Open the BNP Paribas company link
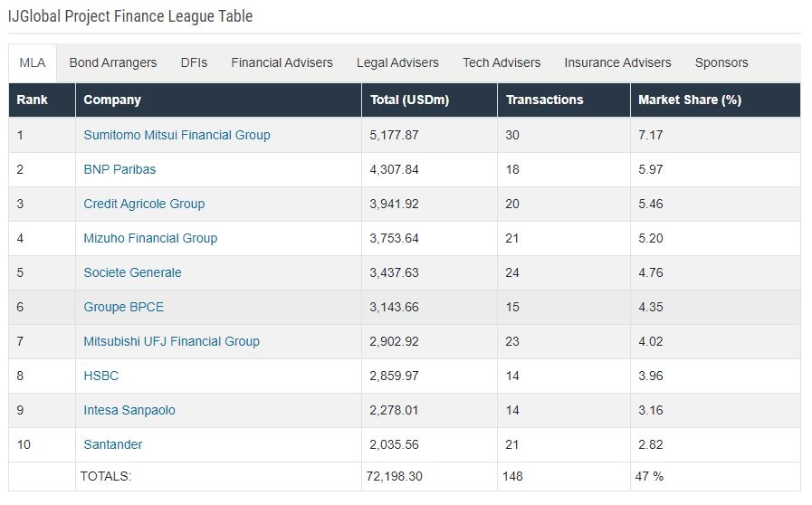 click(x=119, y=169)
